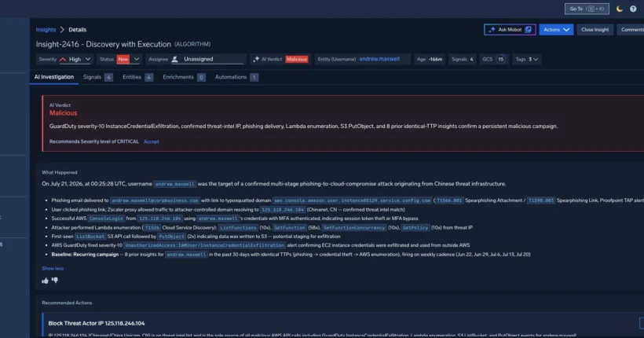Viewport: 644px width, 338px height.
Task: Click the T1598.003 technique chip
Action: click(541, 200)
